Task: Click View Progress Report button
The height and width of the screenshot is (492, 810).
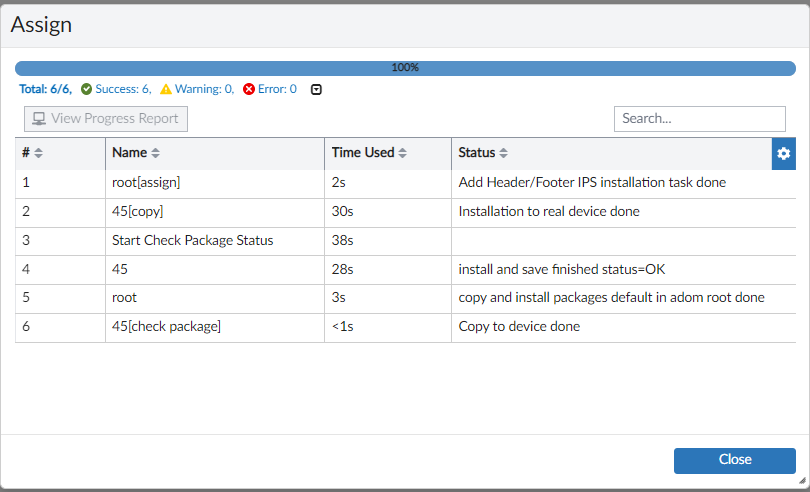Action: pyautogui.click(x=106, y=118)
